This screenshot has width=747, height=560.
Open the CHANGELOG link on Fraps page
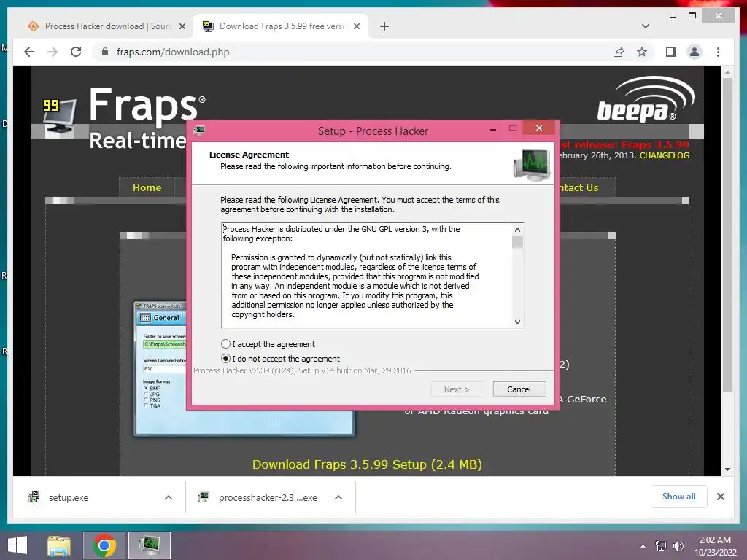(664, 155)
